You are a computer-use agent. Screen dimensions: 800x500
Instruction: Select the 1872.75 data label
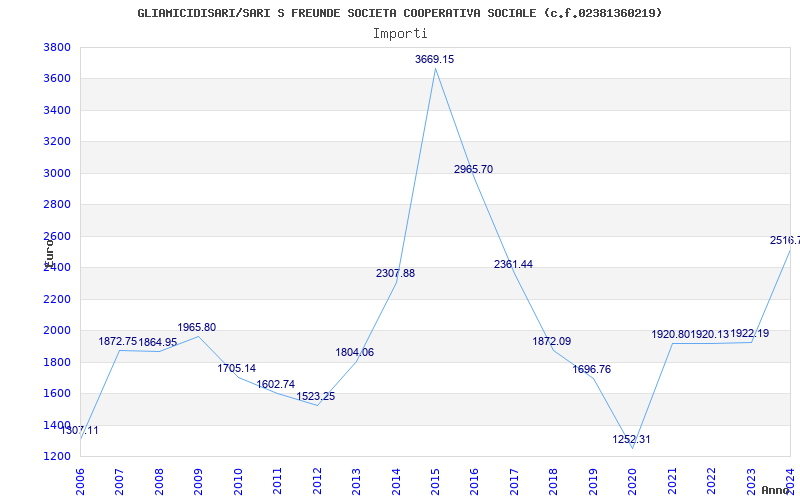pyautogui.click(x=118, y=341)
